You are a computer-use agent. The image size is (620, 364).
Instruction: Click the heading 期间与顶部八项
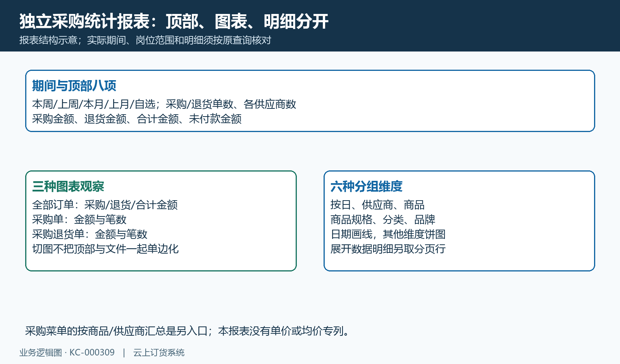tap(74, 86)
